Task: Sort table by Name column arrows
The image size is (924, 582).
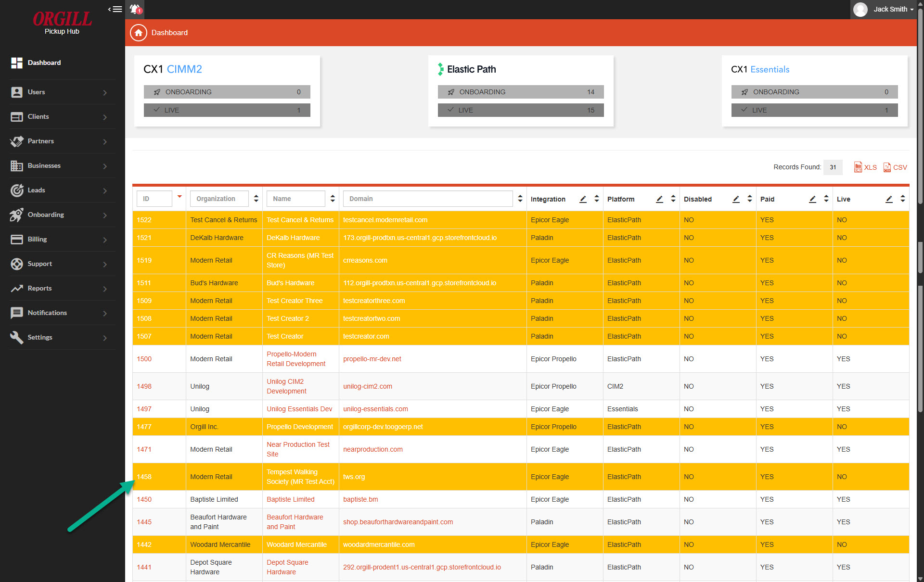Action: (x=333, y=199)
